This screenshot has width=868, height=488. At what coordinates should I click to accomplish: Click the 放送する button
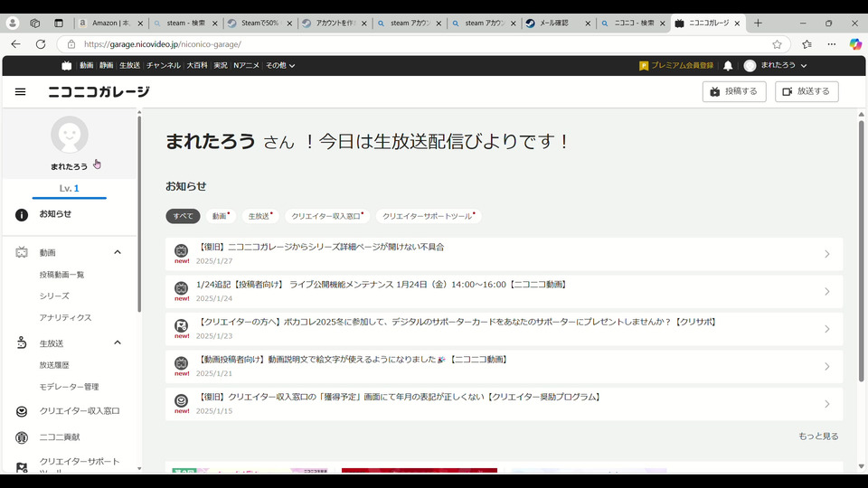click(x=807, y=91)
